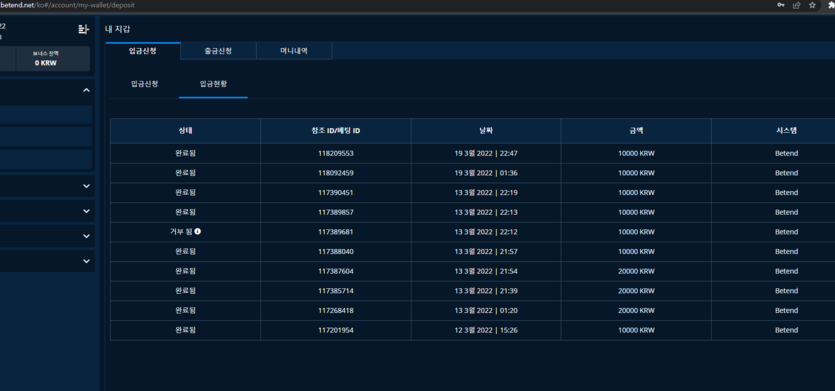The width and height of the screenshot is (835, 391).
Task: Click the date 13 3월 2022 | 22:19
Action: click(x=486, y=192)
